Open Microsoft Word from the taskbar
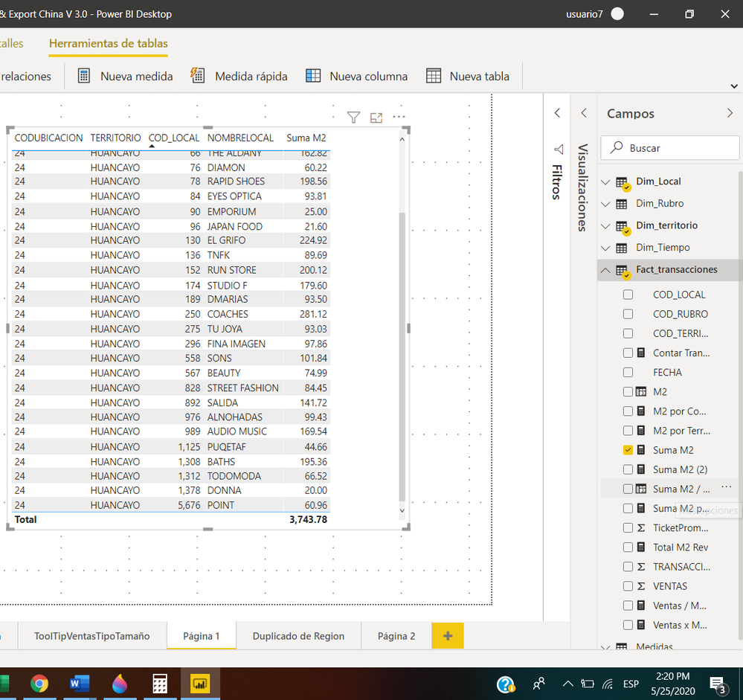Image resolution: width=743 pixels, height=700 pixels. coord(80,684)
